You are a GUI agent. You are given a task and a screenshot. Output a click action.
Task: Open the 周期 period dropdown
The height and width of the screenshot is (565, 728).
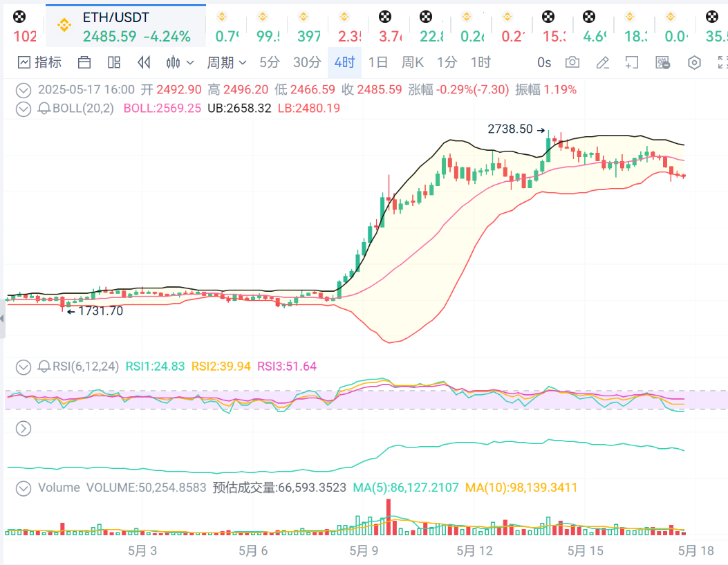227,62
